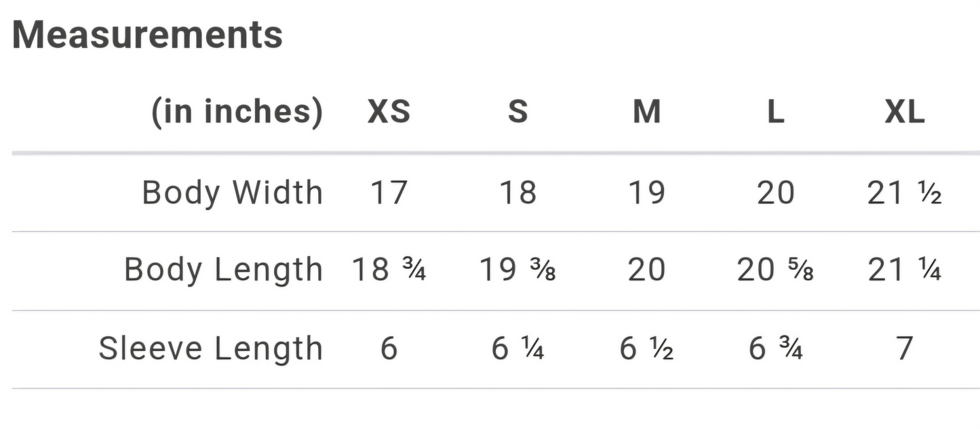Click the Measurements heading
This screenshot has width=980, height=429.
(x=147, y=35)
